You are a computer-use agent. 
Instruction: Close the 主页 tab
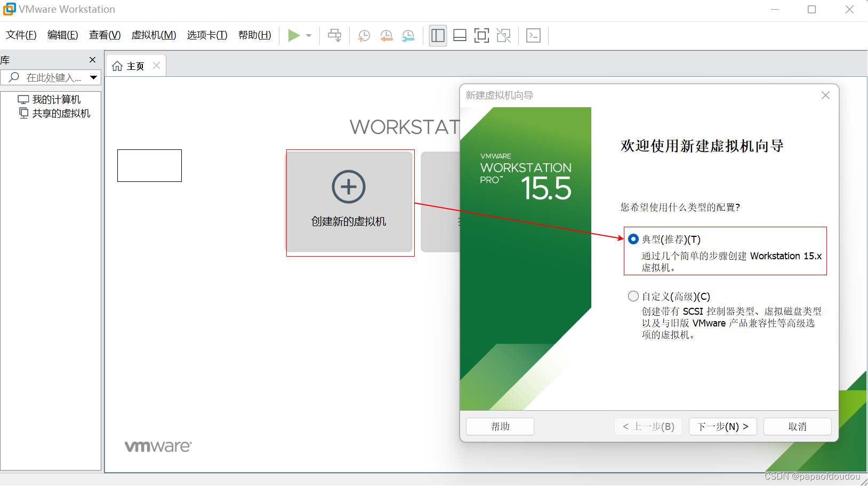[x=156, y=66]
